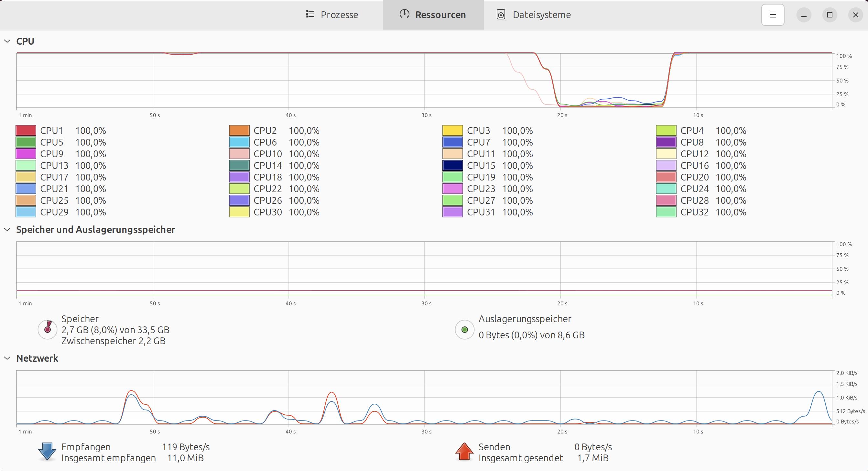Viewport: 868px width, 471px height.
Task: Change the CPU7 blue color swatch
Action: pos(452,142)
